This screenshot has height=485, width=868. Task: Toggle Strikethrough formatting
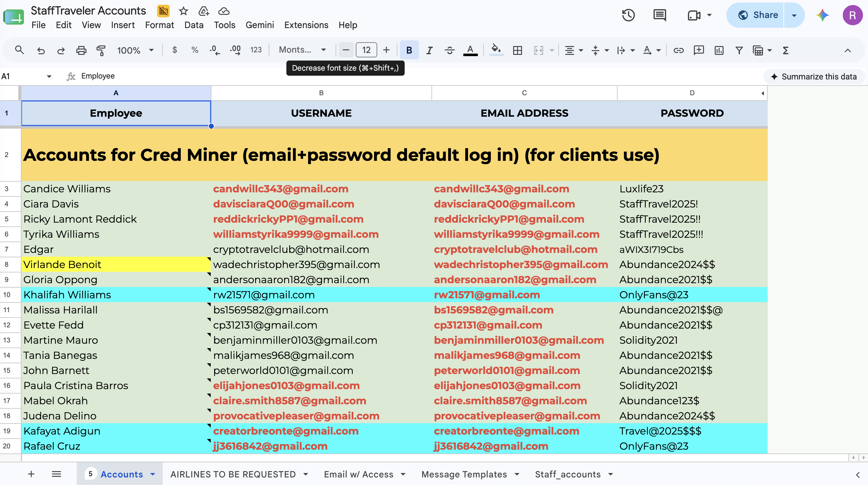pos(449,50)
